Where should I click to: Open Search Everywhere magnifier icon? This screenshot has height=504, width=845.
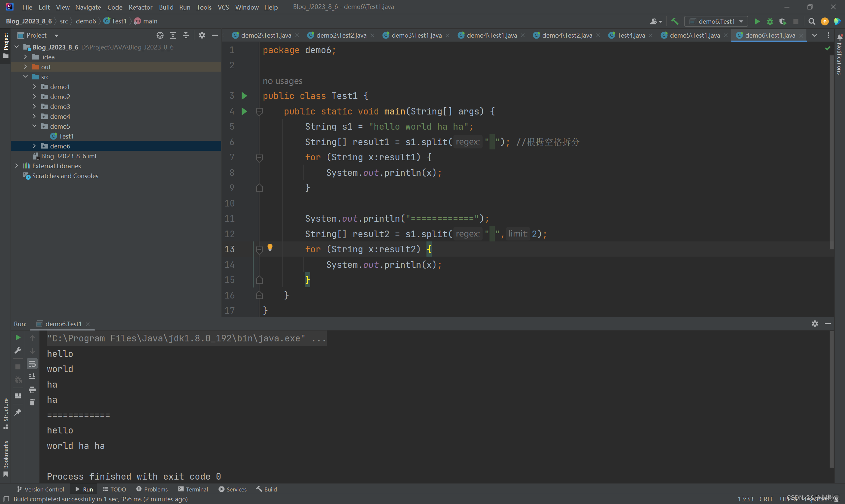tap(812, 21)
